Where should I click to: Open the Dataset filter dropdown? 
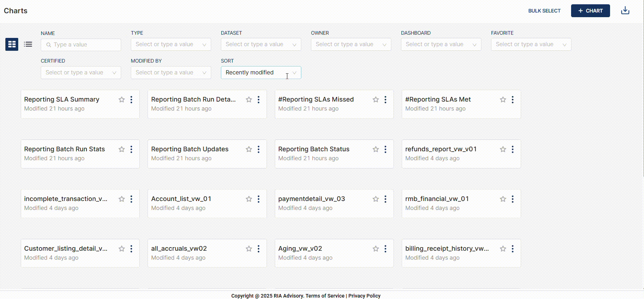[x=261, y=44]
